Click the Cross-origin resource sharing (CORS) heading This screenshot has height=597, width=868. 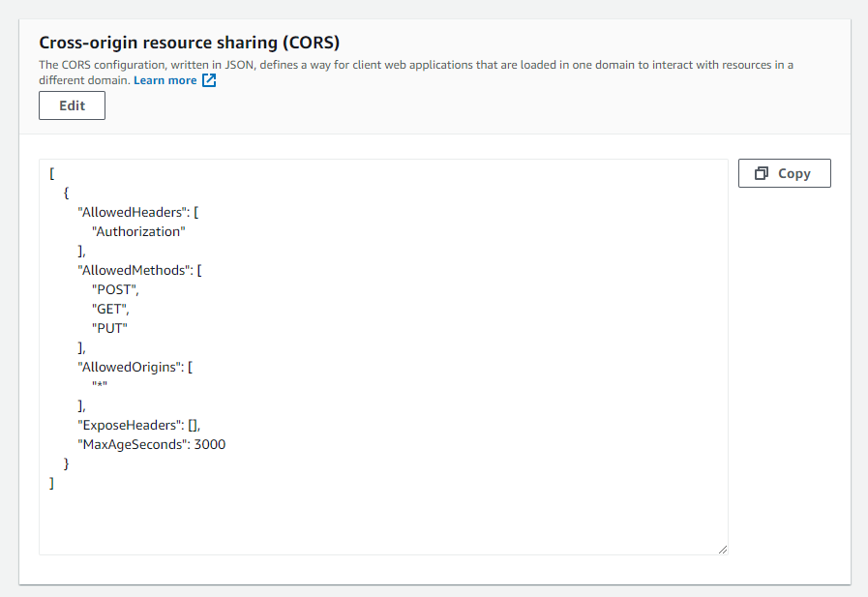189,43
